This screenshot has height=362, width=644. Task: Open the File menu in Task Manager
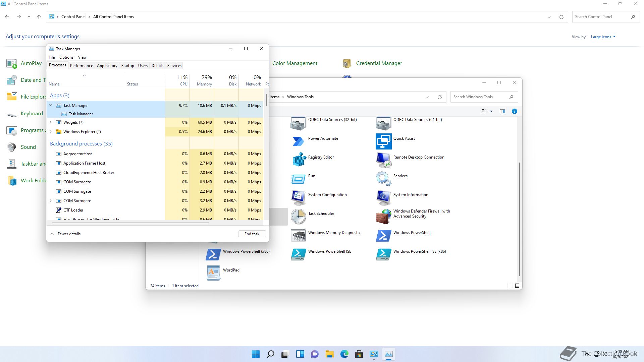[x=52, y=57]
